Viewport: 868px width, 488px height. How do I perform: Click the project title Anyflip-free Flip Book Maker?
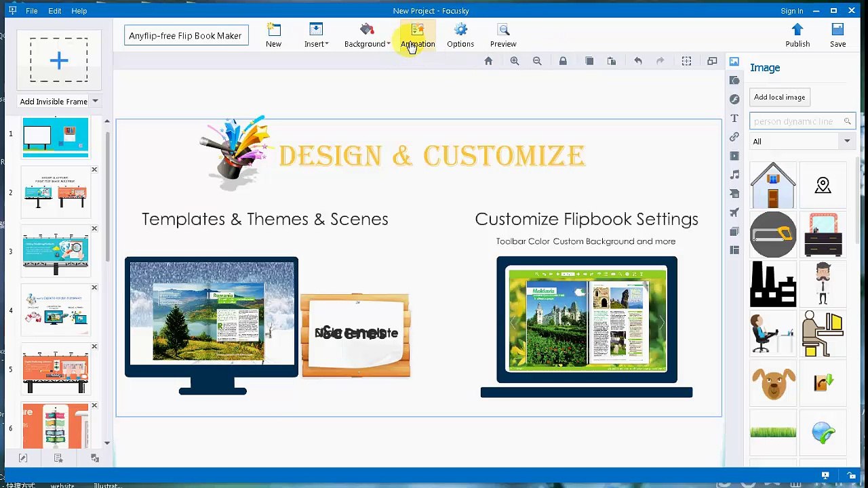pyautogui.click(x=185, y=35)
